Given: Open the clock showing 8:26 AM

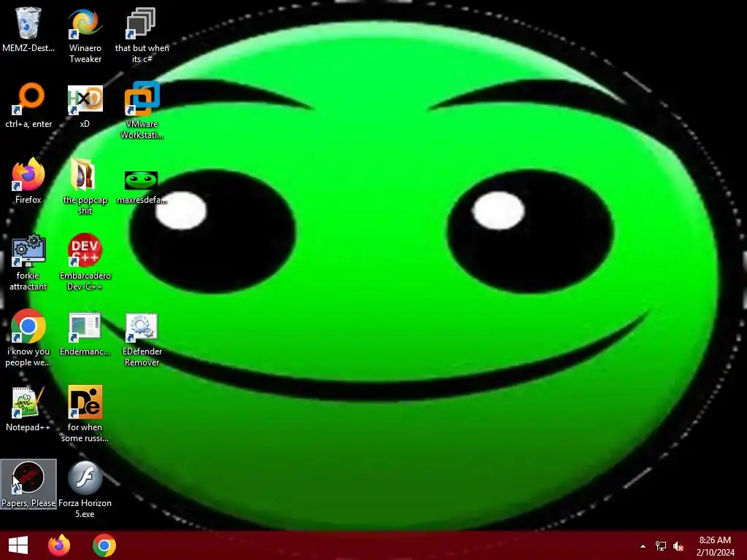Looking at the screenshot, I should [715, 546].
